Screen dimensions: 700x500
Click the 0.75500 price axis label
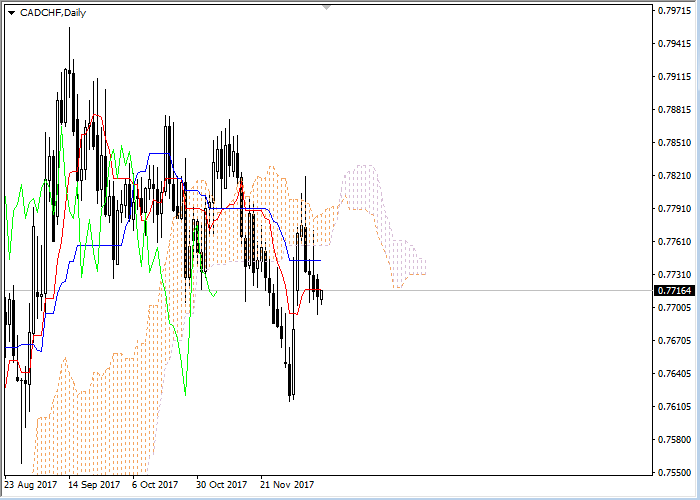(675, 472)
